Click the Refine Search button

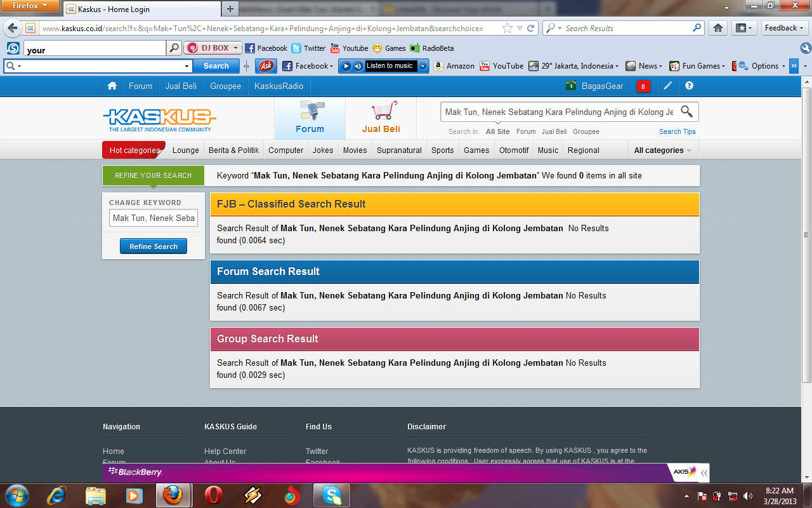click(154, 246)
